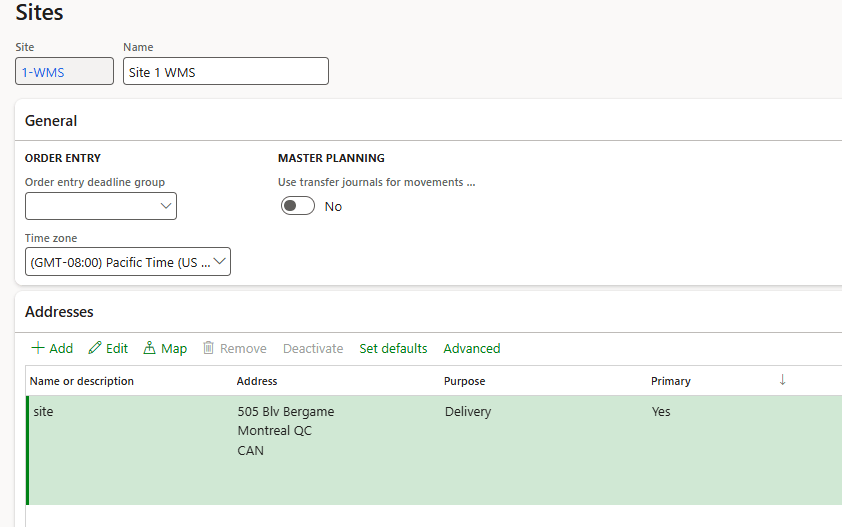Open the Order entry deadline group dropdown
This screenshot has height=527, width=842.
click(x=165, y=207)
